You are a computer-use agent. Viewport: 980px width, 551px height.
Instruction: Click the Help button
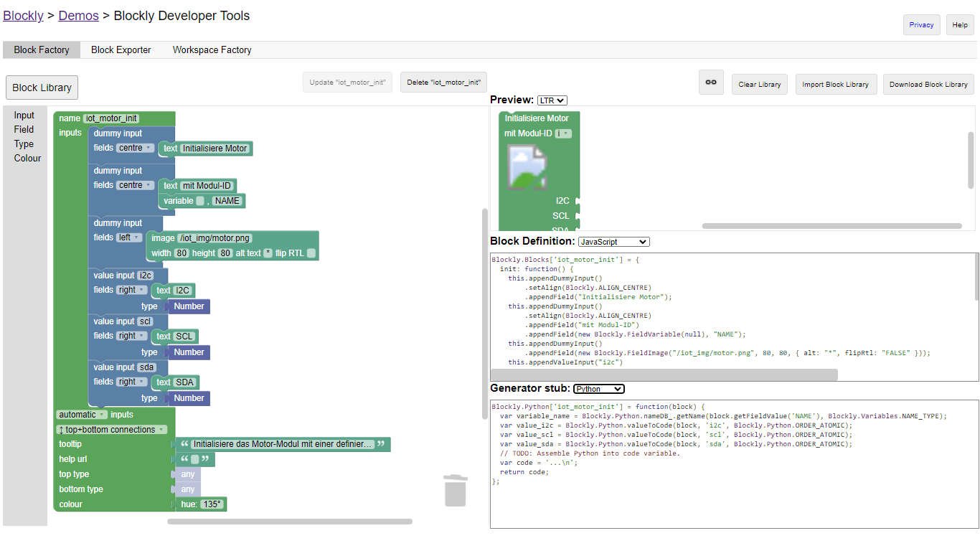click(x=960, y=24)
